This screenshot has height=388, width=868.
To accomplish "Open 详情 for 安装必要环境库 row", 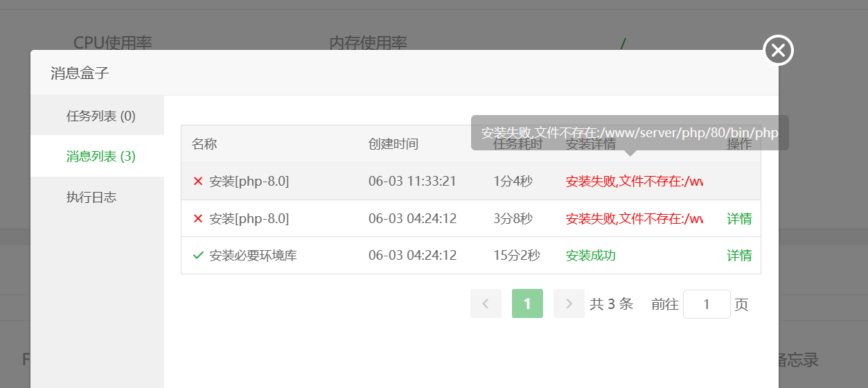I will [739, 256].
